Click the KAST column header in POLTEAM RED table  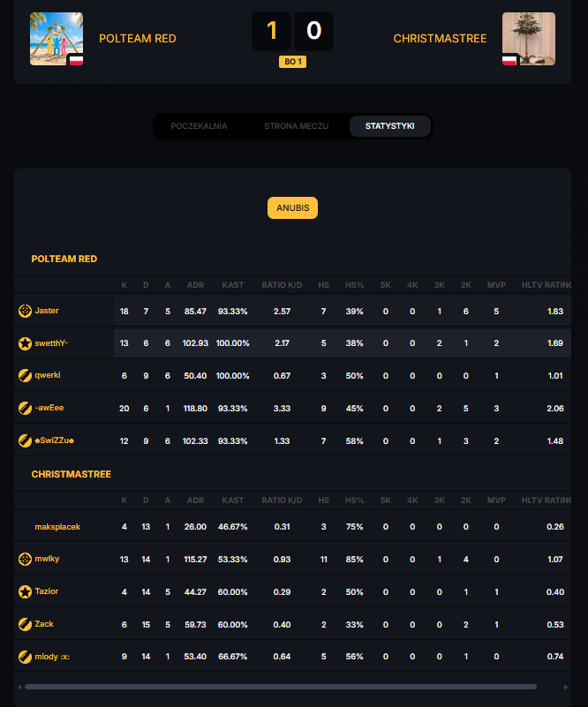(233, 285)
